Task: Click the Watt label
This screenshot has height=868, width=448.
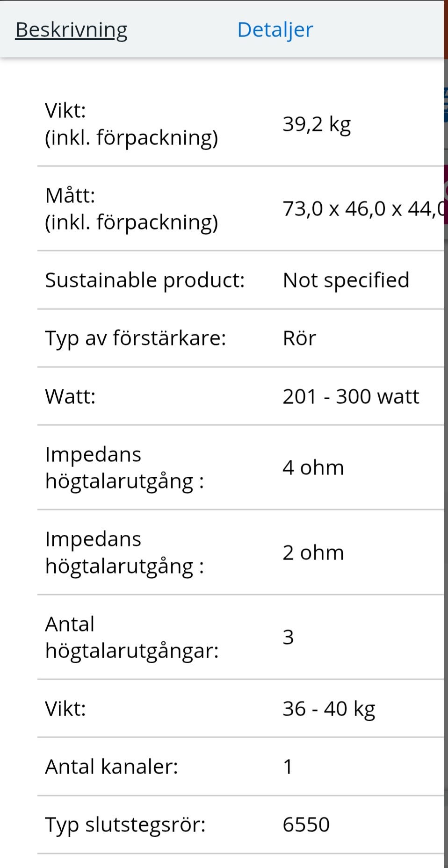Action: [x=70, y=396]
